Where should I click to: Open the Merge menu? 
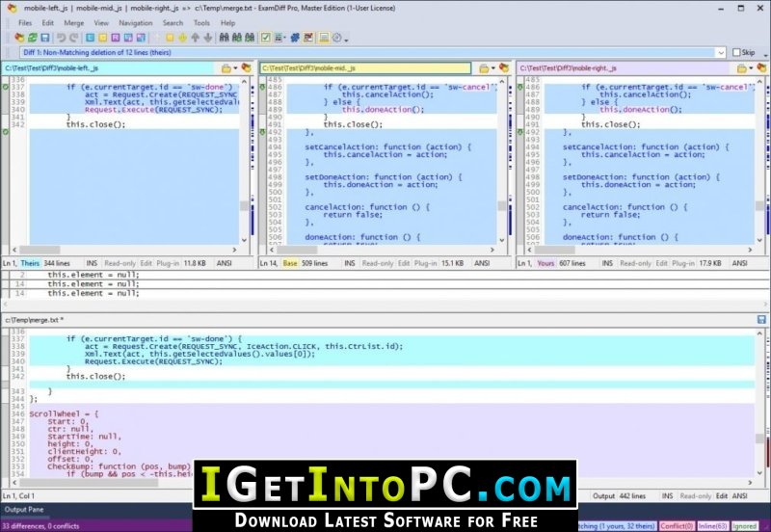[x=74, y=22]
